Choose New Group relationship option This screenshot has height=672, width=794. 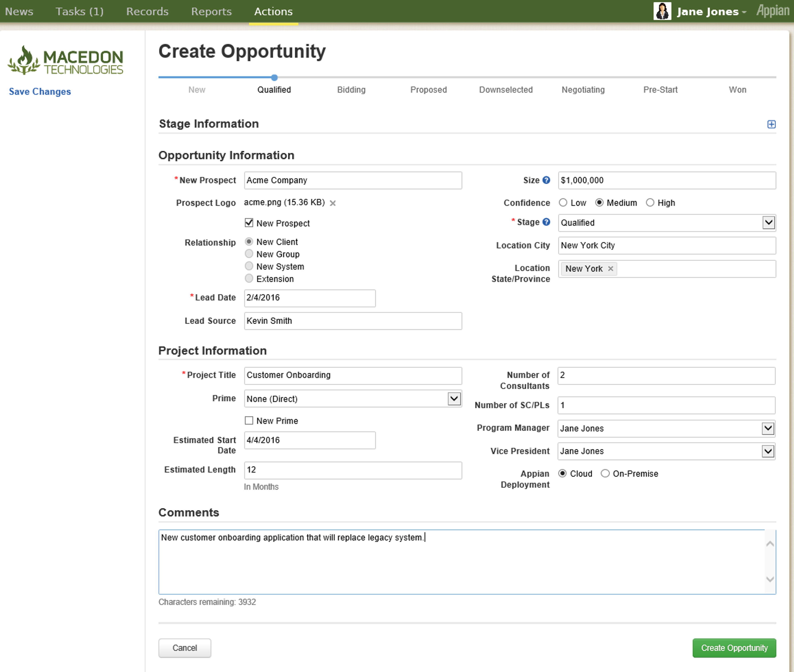click(x=249, y=254)
